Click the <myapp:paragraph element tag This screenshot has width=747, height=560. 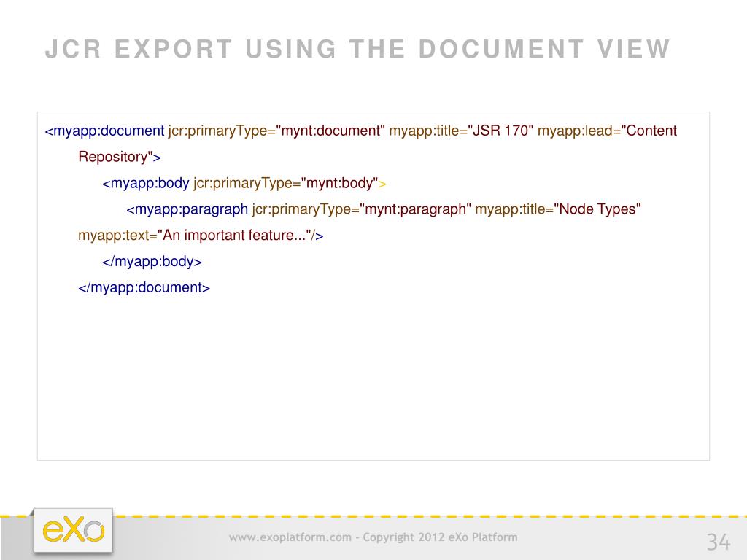click(x=187, y=209)
